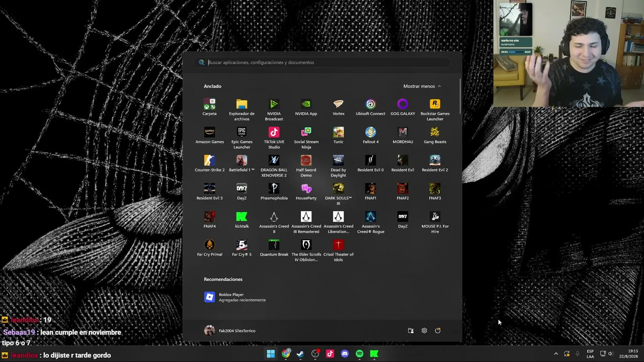Start Resident Evil 3
The height and width of the screenshot is (362, 644).
click(x=209, y=192)
